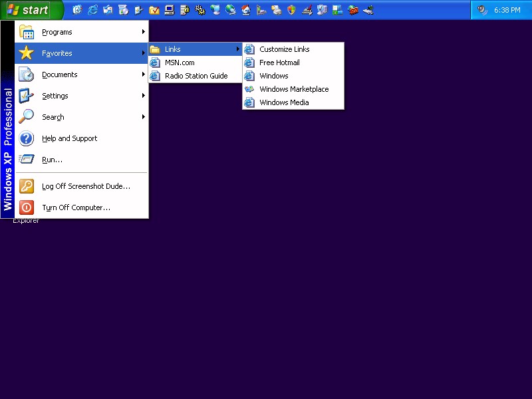Choose Customize Links from Links submenu
The image size is (532, 399).
284,49
